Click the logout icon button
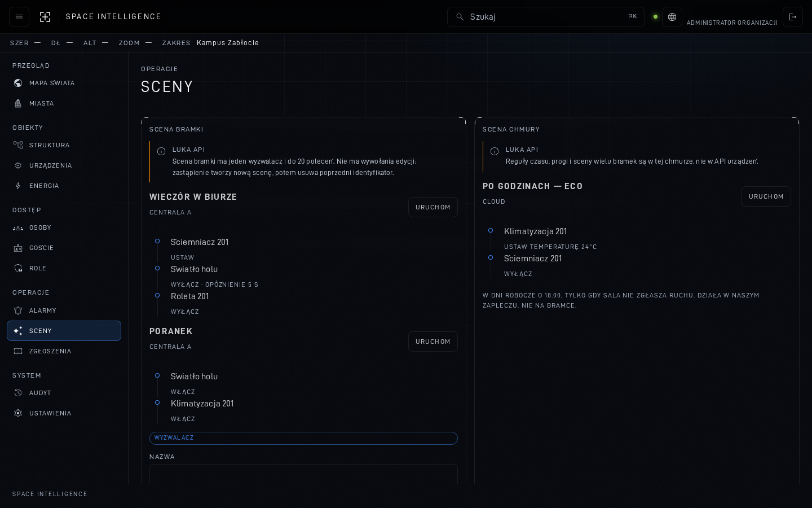Screen dimensions: 812x508 point(793,17)
